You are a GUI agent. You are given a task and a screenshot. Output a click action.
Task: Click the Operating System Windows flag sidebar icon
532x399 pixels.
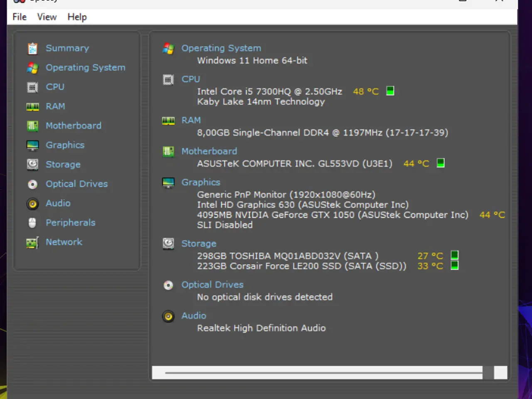point(32,68)
